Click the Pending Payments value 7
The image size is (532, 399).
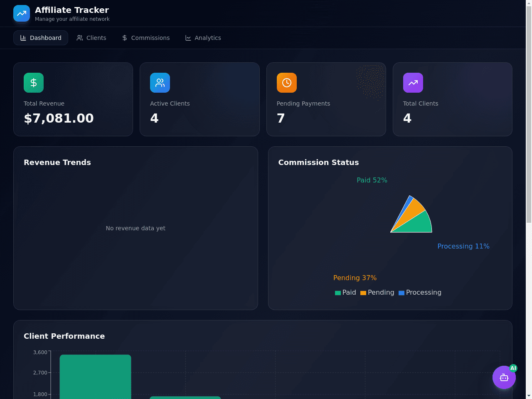281,118
